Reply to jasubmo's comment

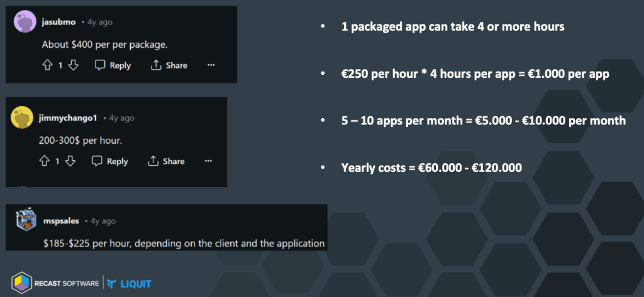pyautogui.click(x=113, y=65)
